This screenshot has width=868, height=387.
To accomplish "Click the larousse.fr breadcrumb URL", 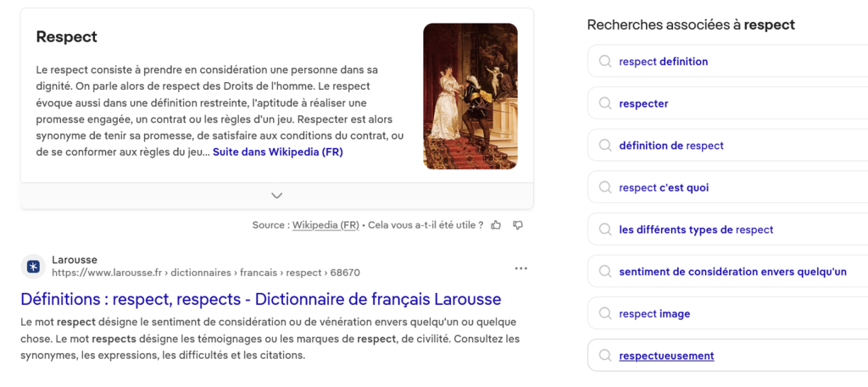I will point(206,273).
